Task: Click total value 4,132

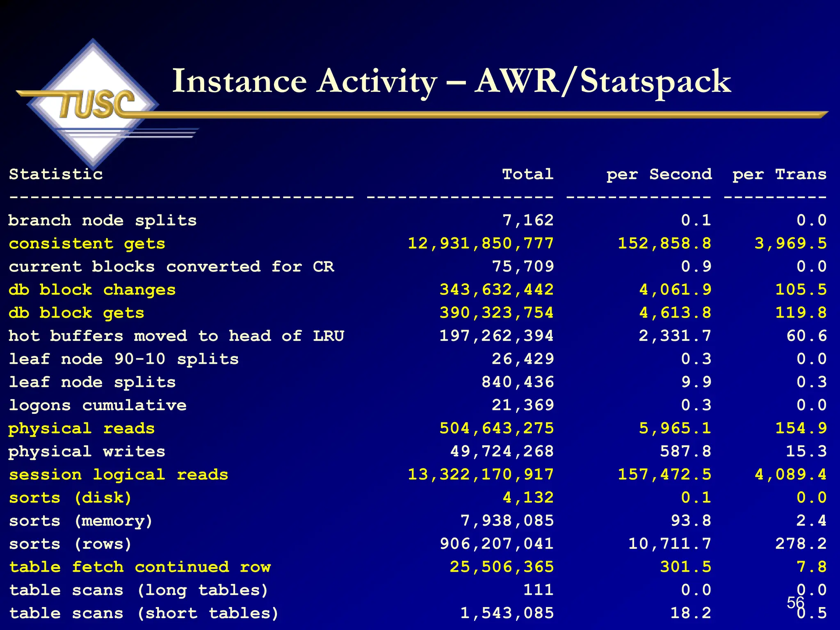Action: coord(528,498)
